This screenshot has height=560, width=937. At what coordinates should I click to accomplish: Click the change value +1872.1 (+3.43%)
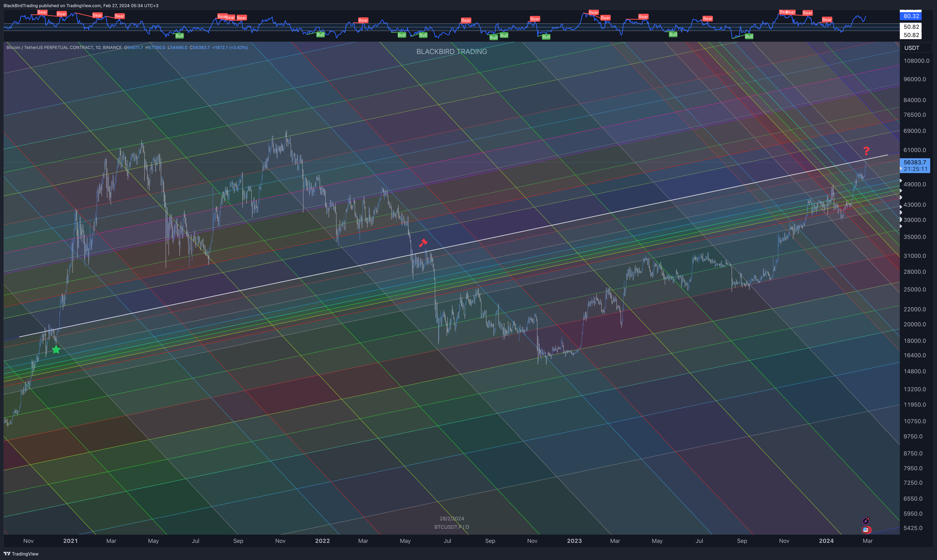click(230, 48)
